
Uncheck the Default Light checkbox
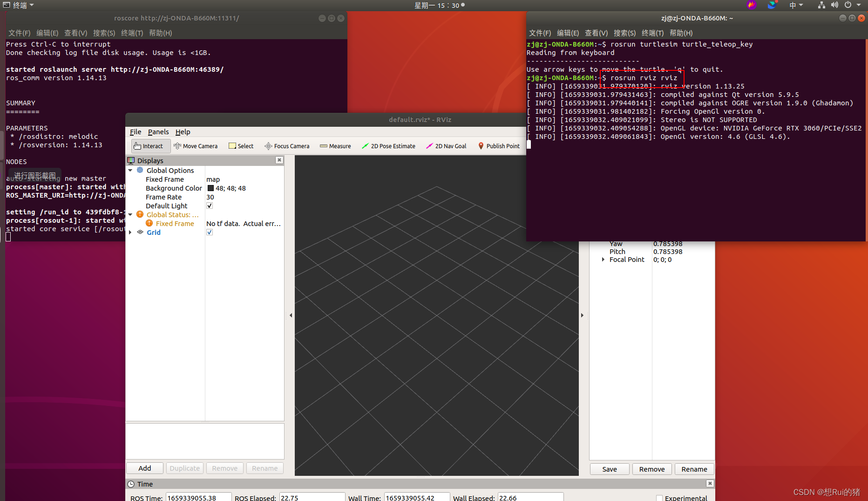[x=210, y=206]
